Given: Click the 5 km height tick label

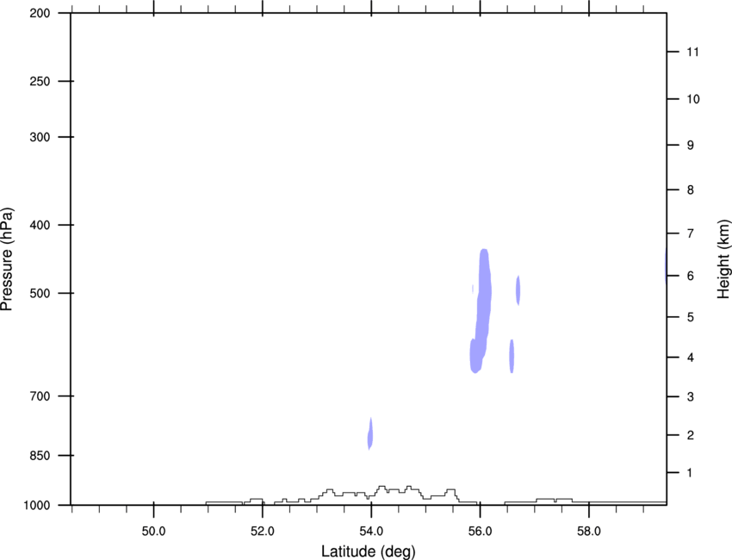Looking at the screenshot, I should [690, 318].
